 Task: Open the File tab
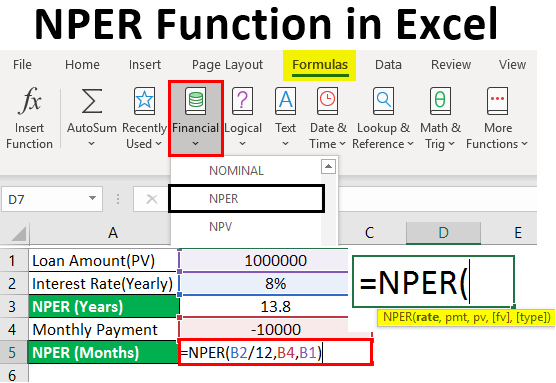tap(22, 65)
